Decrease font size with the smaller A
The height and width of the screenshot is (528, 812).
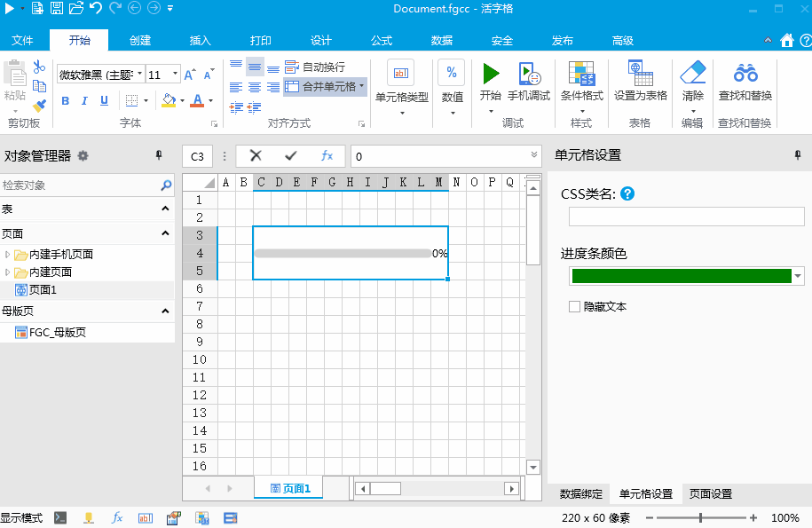pos(209,75)
